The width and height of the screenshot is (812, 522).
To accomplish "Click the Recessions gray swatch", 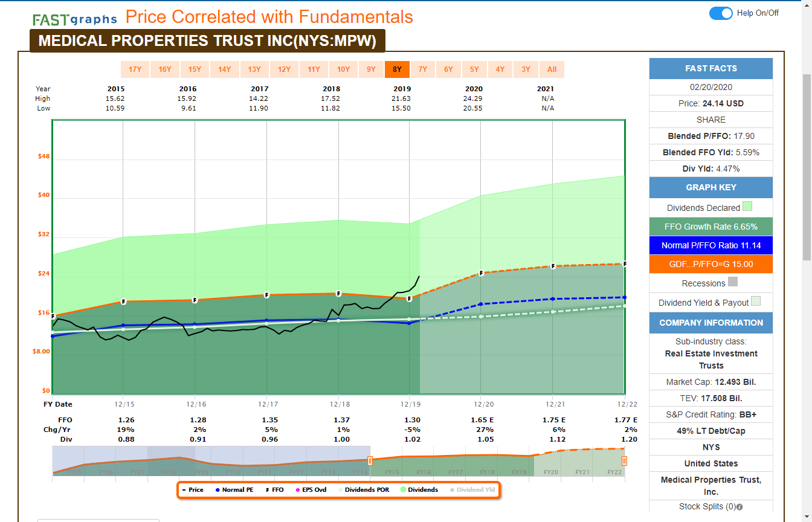I will pyautogui.click(x=733, y=282).
